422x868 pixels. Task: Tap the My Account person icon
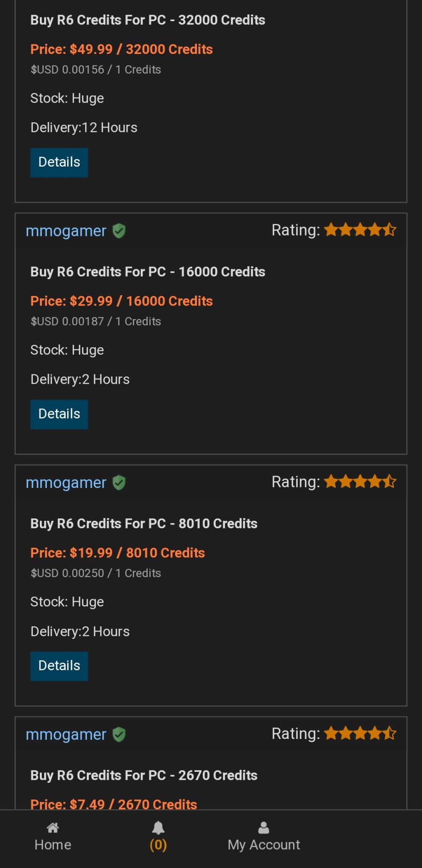point(264,828)
